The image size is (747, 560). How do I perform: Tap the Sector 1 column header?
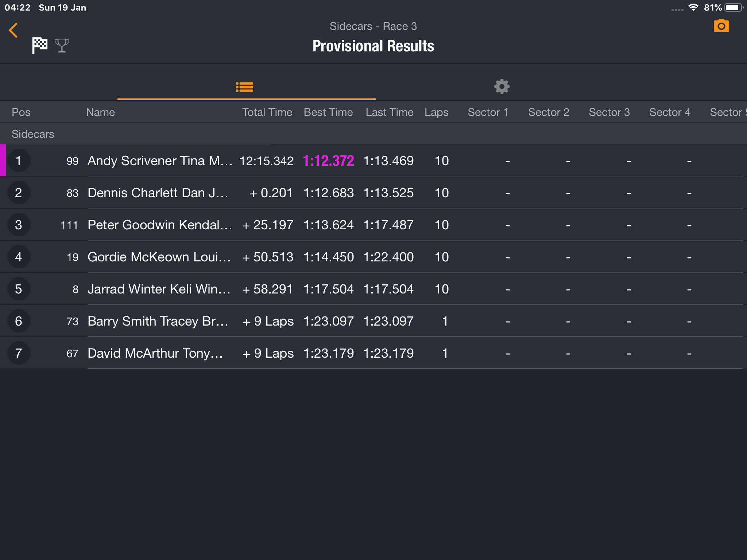pos(488,112)
